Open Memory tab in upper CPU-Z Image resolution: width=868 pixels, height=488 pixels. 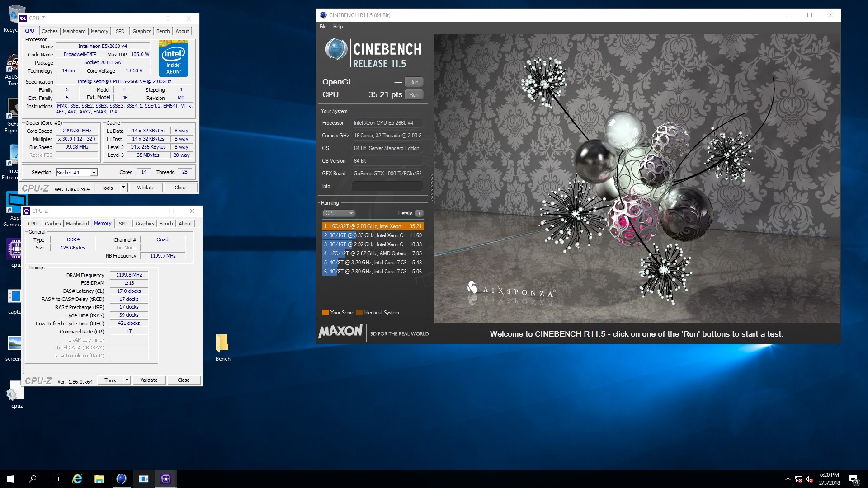(x=99, y=31)
